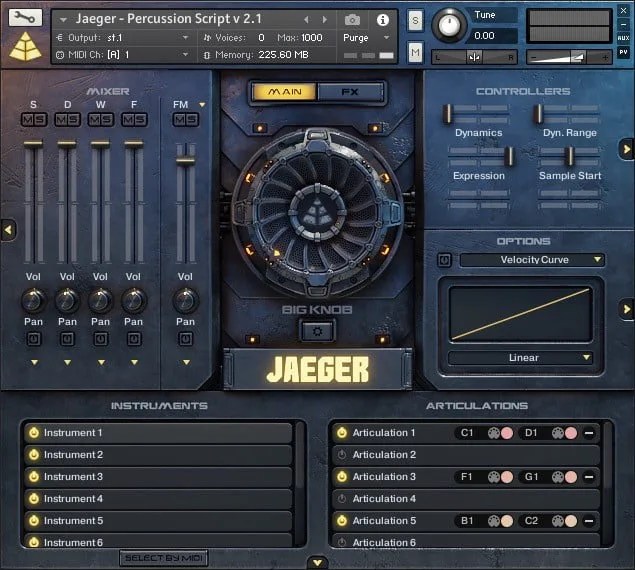Solo the instrument with S button

point(415,20)
